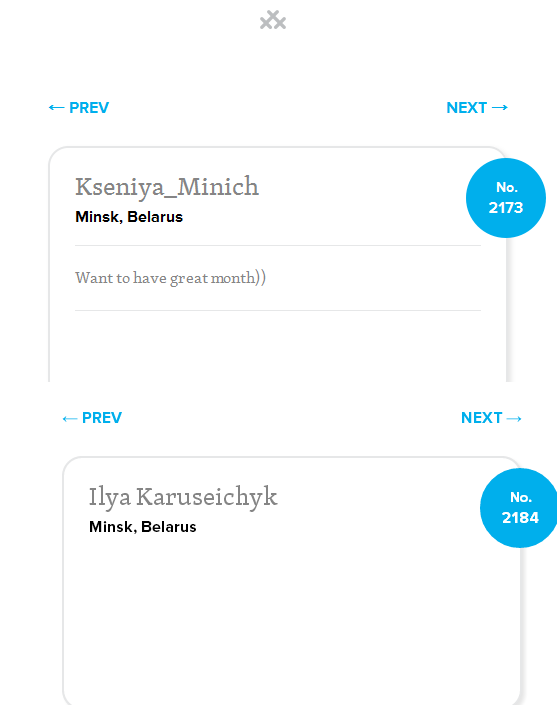Viewport: 557px width, 724px height.
Task: Select the blue No. 2184 badge
Action: 519,508
